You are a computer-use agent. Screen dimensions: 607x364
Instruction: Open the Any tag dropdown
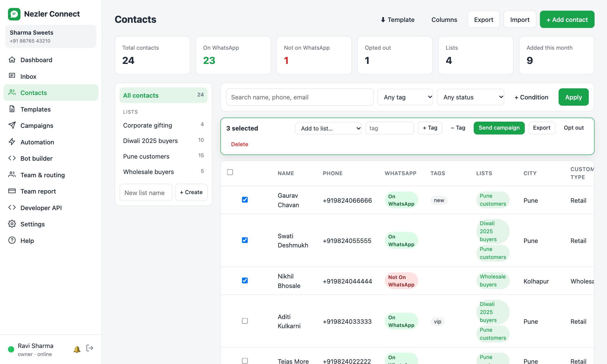(x=405, y=97)
